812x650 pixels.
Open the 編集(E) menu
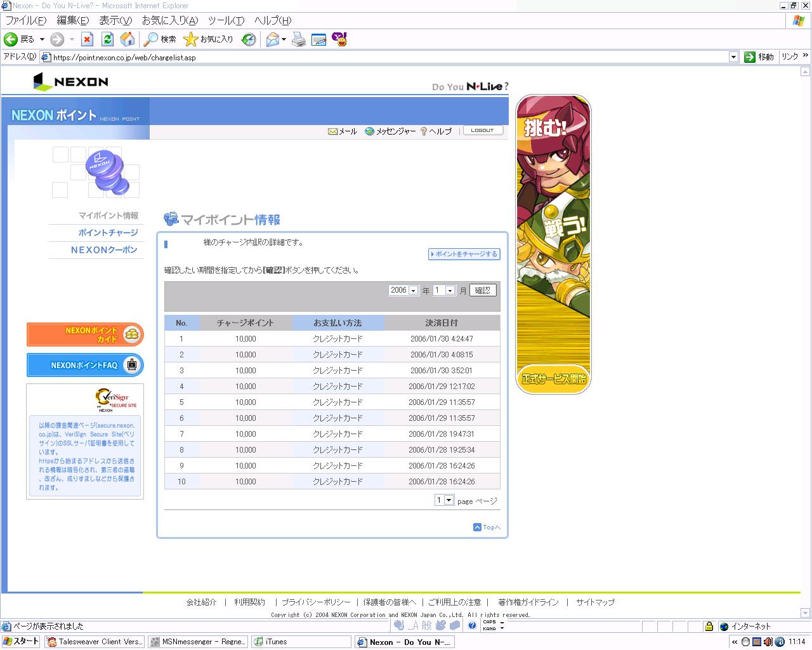point(73,20)
